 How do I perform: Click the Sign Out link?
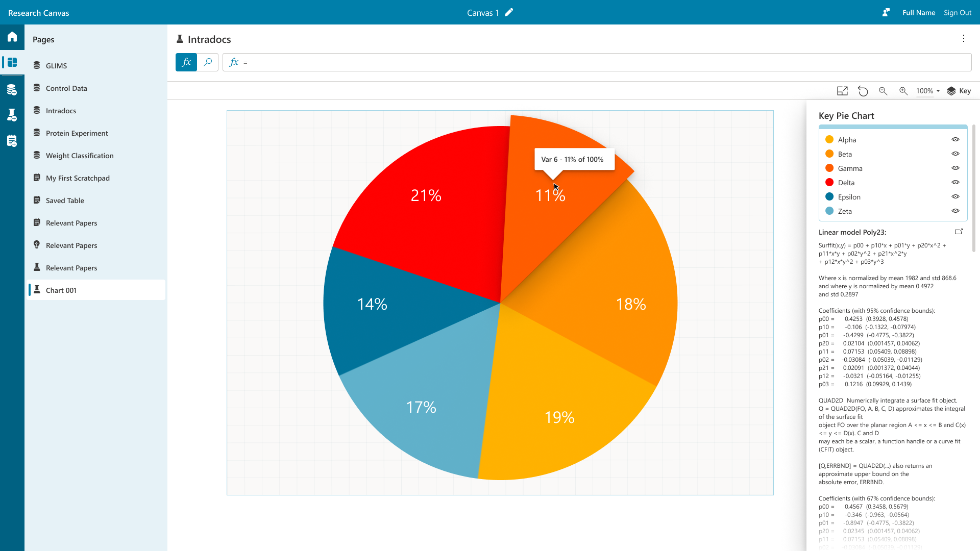tap(957, 13)
